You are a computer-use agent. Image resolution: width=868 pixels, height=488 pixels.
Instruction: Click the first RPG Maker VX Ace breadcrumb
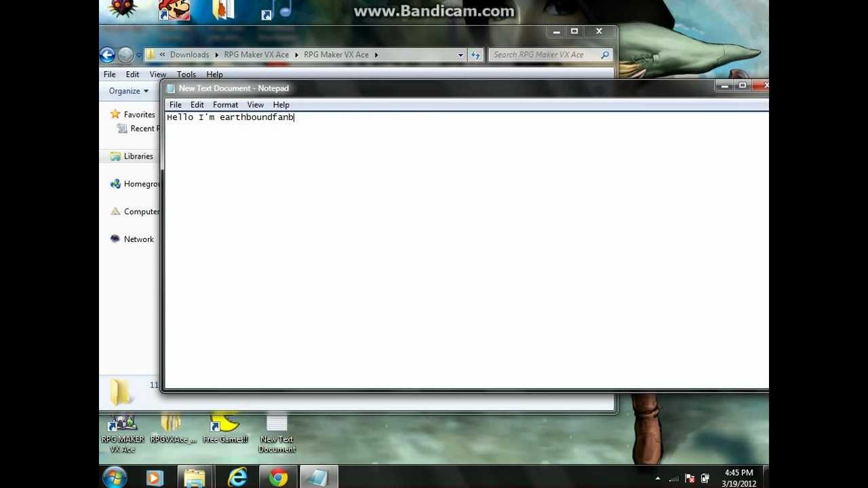coord(256,55)
